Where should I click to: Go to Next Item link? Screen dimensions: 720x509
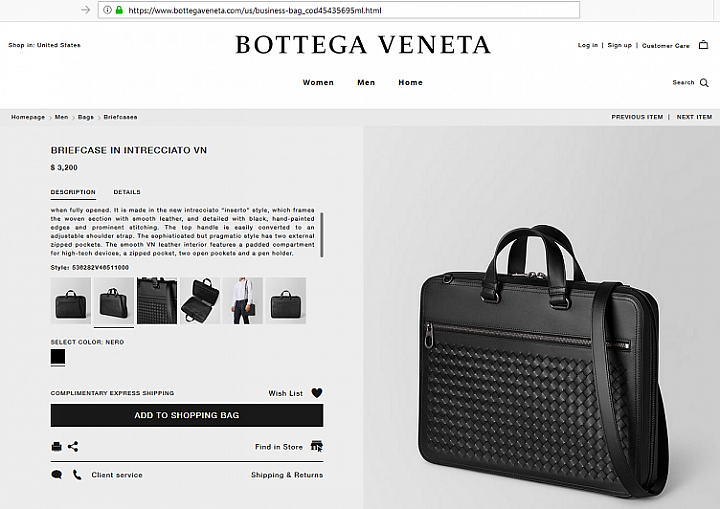coord(694,117)
